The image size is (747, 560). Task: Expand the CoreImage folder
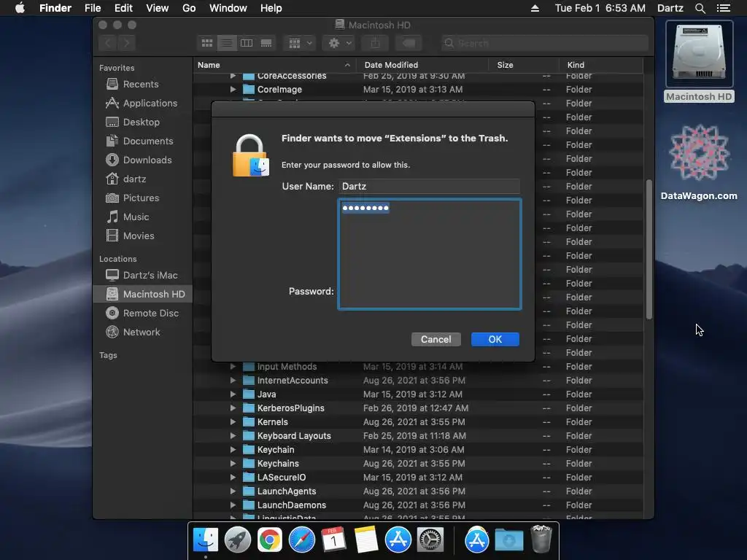coord(233,89)
